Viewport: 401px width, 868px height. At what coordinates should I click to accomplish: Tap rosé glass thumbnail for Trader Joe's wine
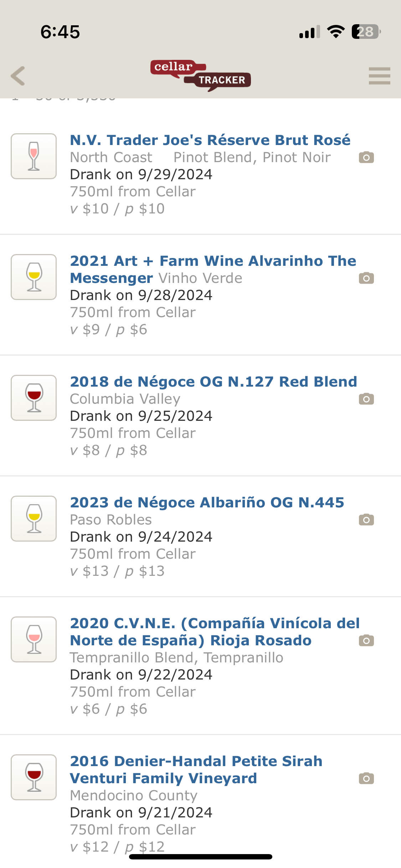point(34,156)
